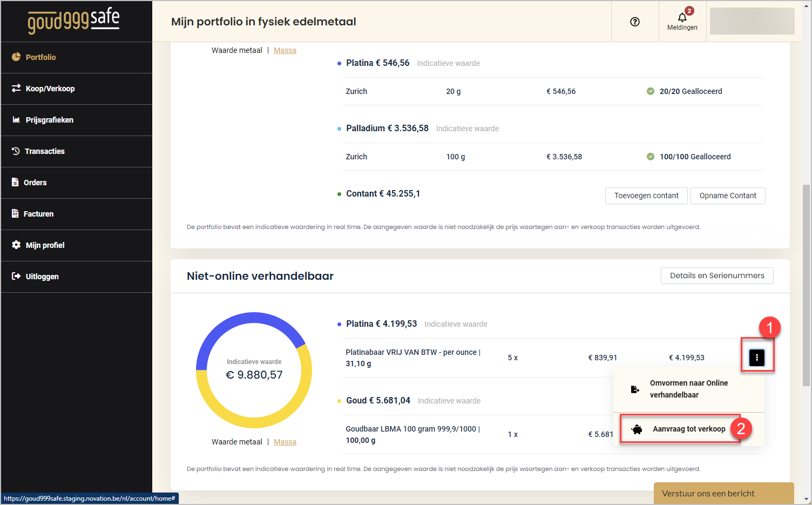
Task: Select Uitloggen to log out
Action: click(77, 277)
